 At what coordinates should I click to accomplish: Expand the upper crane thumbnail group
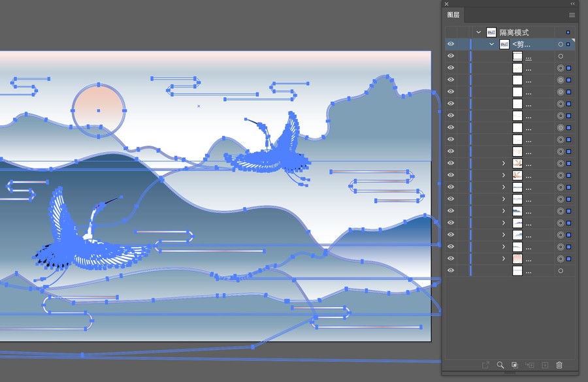pos(504,163)
